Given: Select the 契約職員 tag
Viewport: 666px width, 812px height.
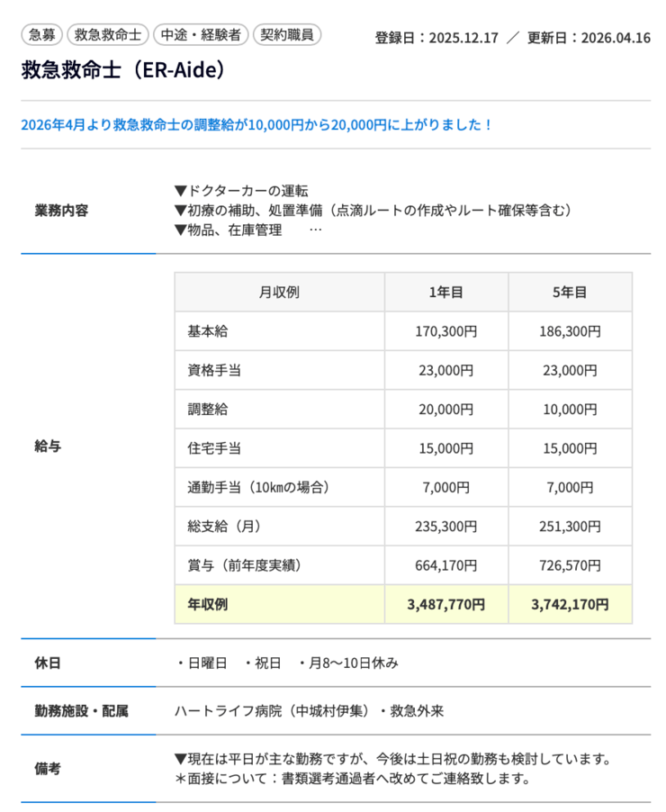Looking at the screenshot, I should [286, 35].
